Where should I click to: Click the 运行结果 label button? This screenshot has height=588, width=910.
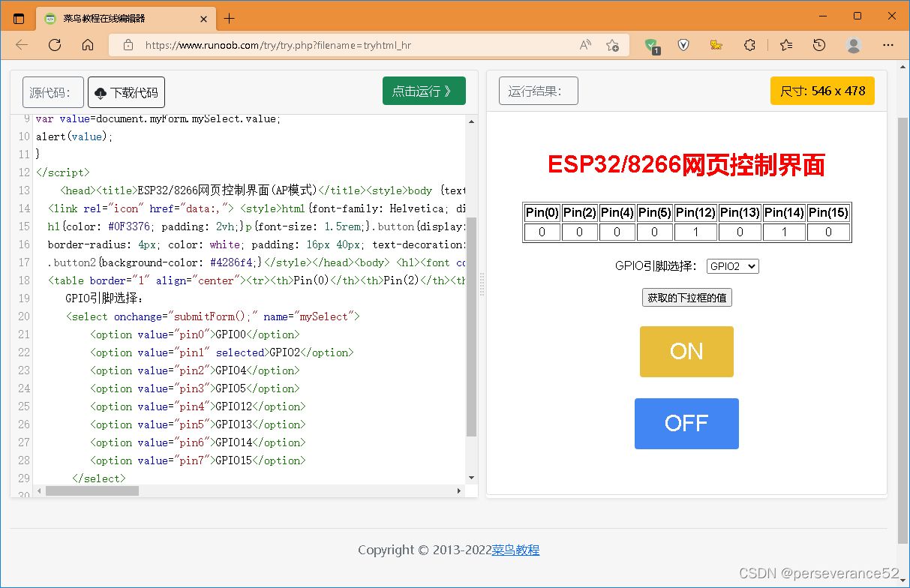(539, 91)
